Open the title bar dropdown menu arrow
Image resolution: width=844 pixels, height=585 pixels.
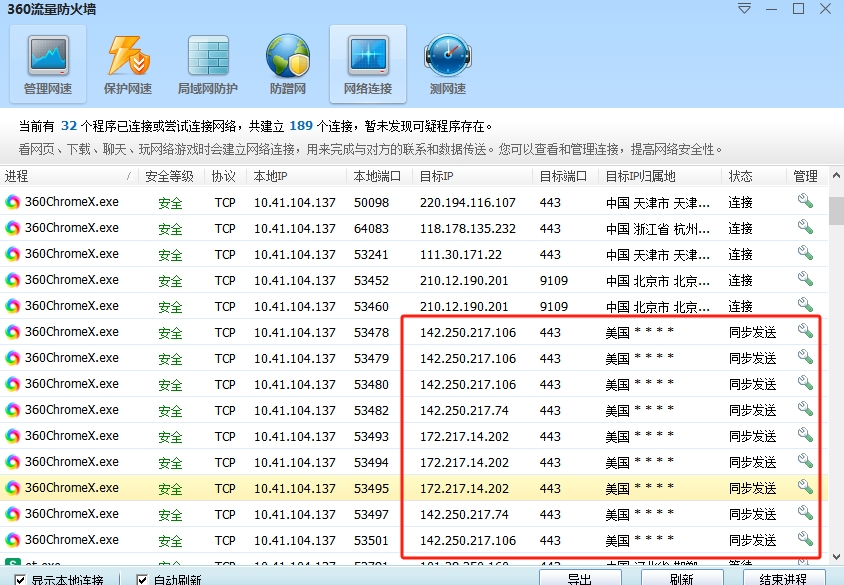743,9
